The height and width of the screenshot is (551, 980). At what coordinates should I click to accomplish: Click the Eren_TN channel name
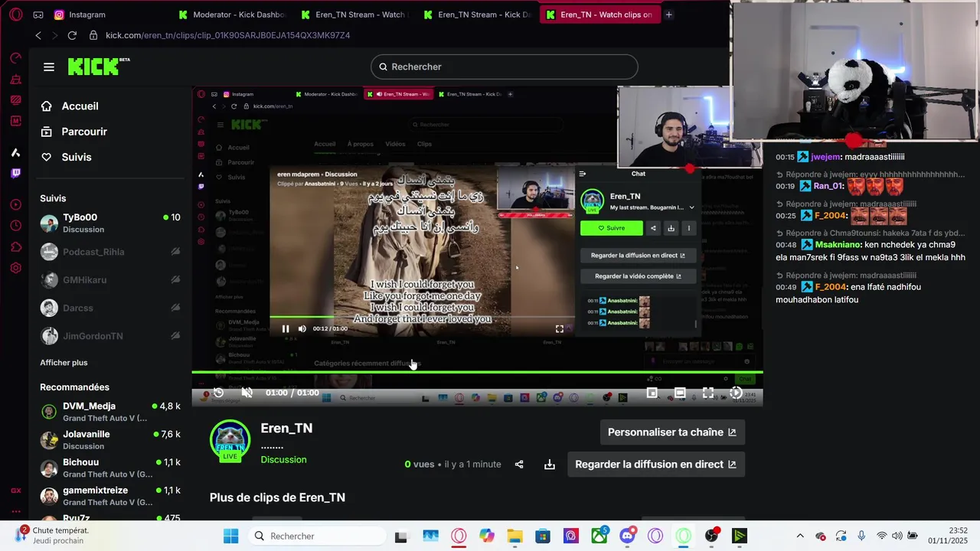286,429
